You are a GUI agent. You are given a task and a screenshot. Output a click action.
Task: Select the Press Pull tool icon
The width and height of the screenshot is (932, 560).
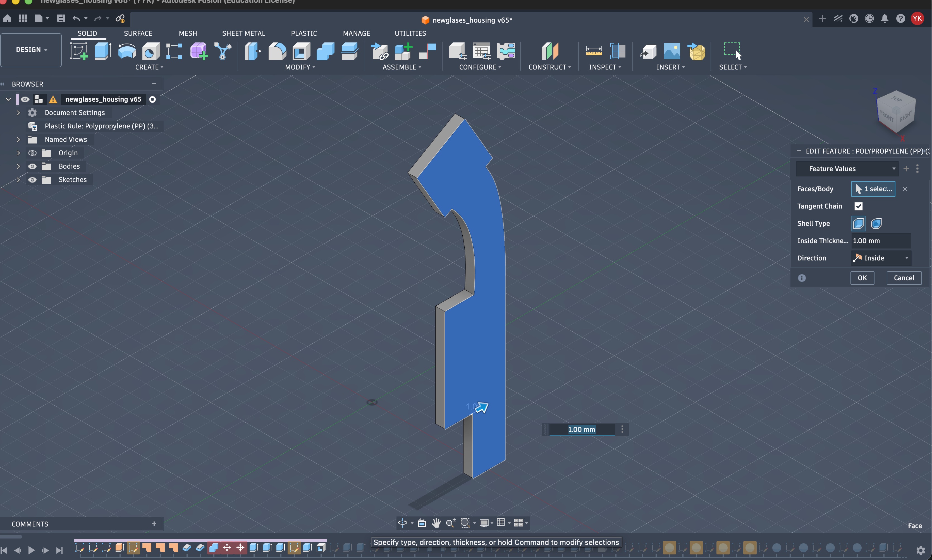point(253,51)
